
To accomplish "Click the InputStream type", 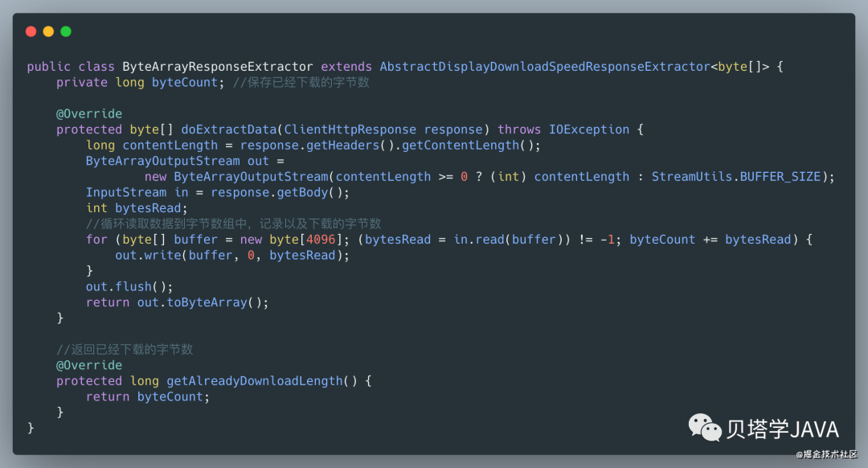I will [x=126, y=192].
